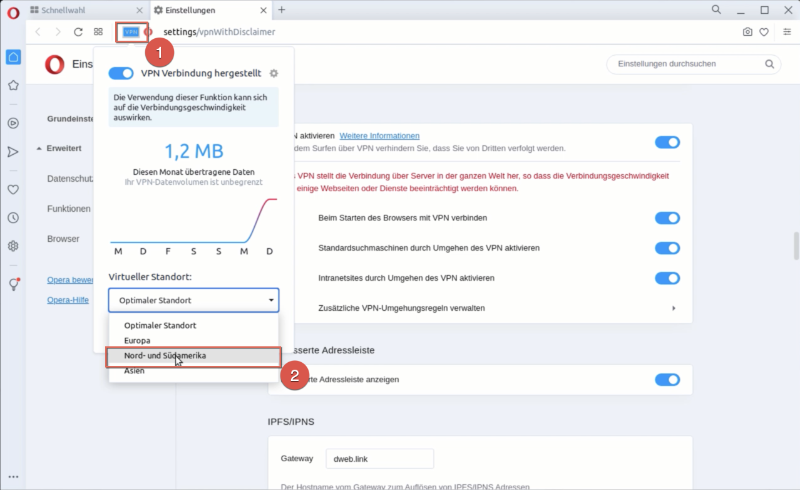Click the page vertical scrollbar
800x490 pixels.
796,246
